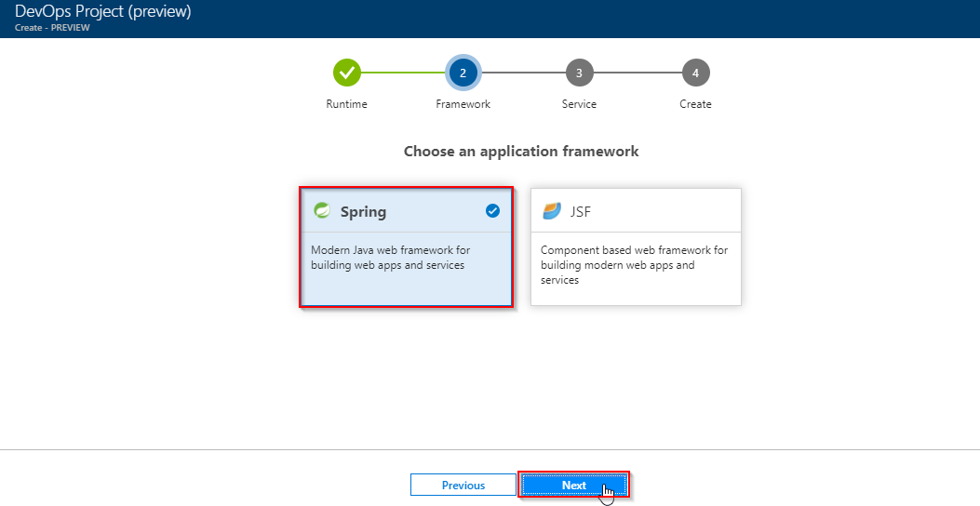The width and height of the screenshot is (980, 506).
Task: Jump to the completed Runtime step circle
Action: tap(347, 73)
